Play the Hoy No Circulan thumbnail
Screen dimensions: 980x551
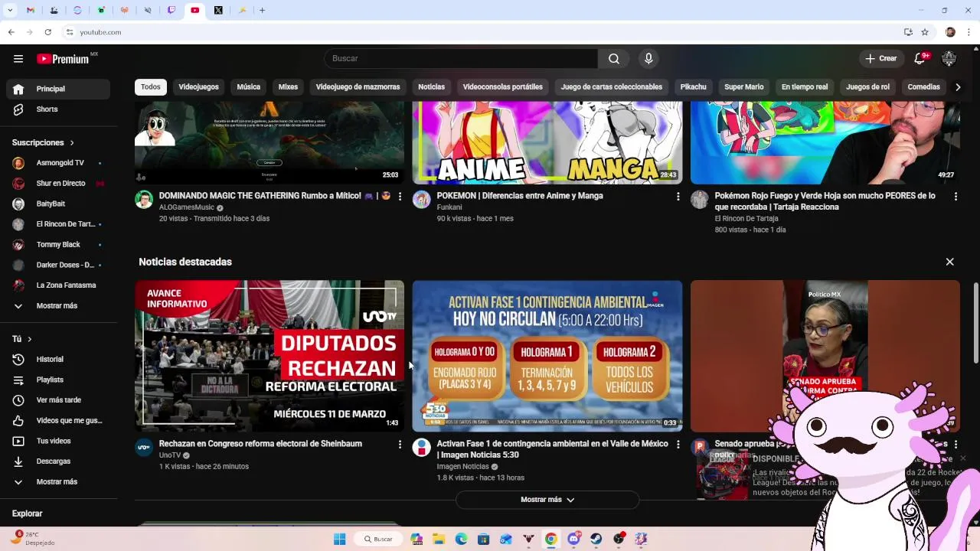(x=547, y=356)
